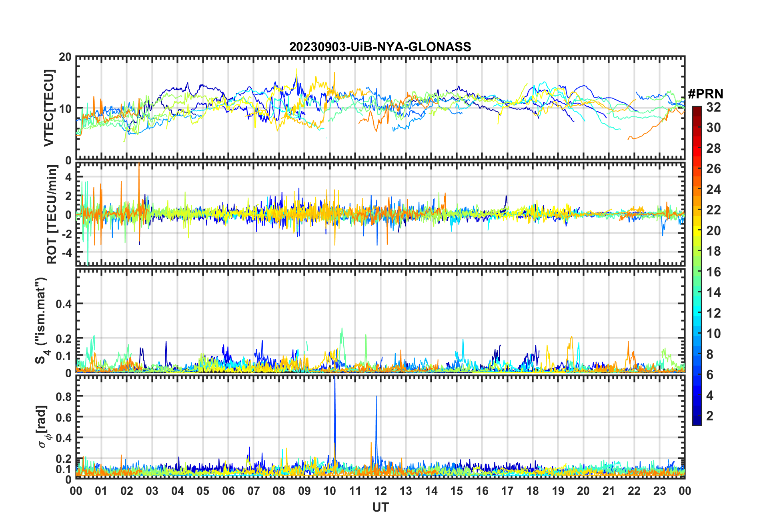Click the σφ[rad] axis label
Screen dimensions: 761x532
coord(43,426)
